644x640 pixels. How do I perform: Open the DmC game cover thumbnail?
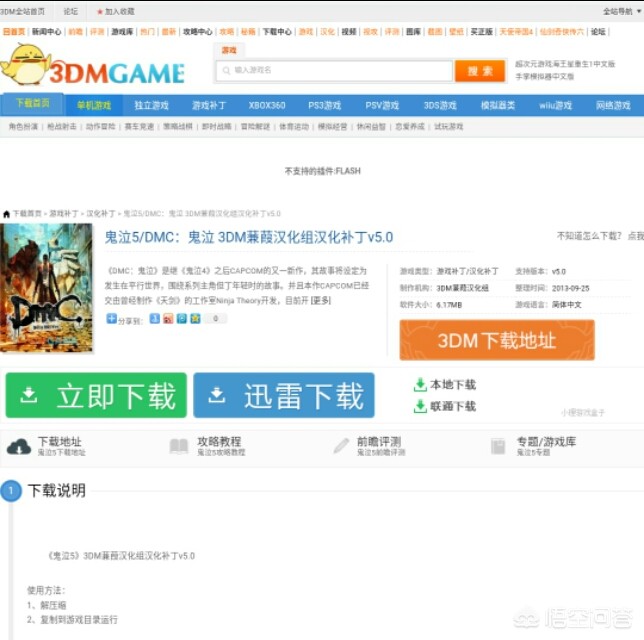(46, 288)
